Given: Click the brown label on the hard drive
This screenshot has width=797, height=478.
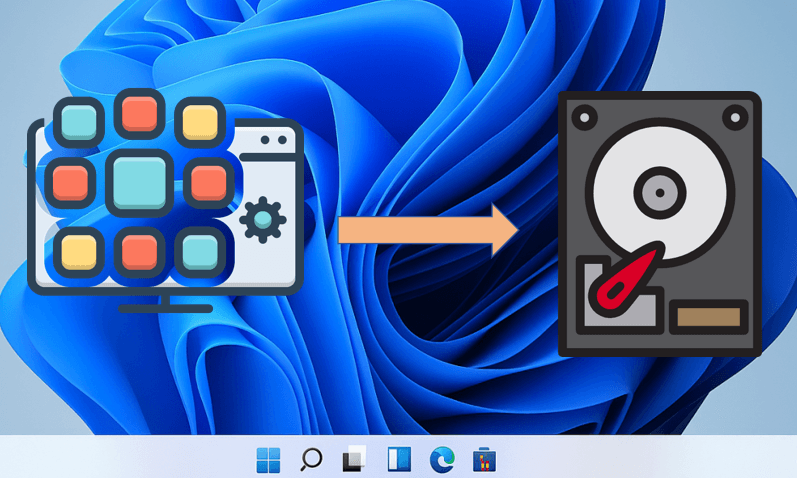Looking at the screenshot, I should tap(709, 318).
